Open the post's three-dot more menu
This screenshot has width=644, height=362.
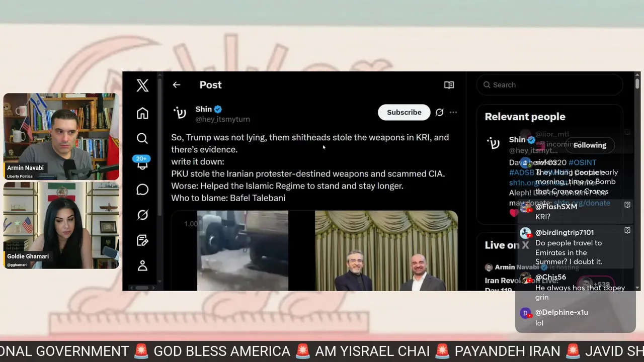453,113
